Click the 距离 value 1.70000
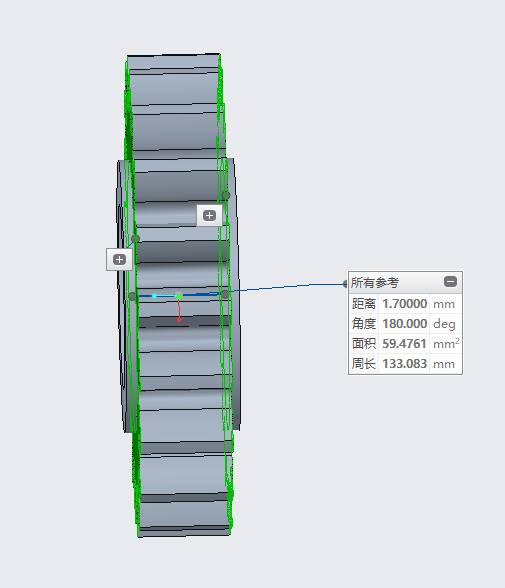This screenshot has height=588, width=505. click(x=404, y=304)
